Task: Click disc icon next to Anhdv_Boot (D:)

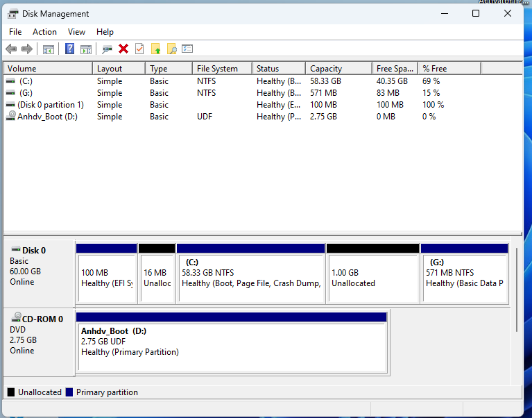Action: pyautogui.click(x=11, y=116)
